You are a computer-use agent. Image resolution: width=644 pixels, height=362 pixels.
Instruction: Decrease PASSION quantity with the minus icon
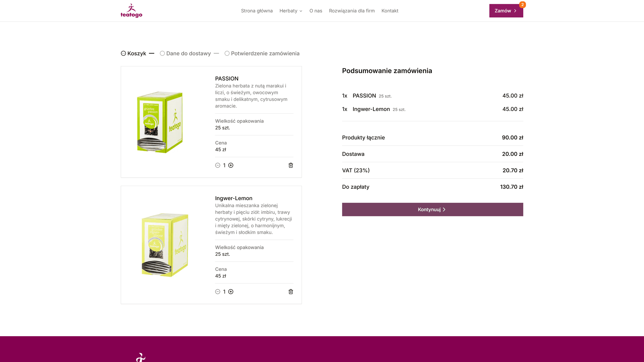(218, 165)
